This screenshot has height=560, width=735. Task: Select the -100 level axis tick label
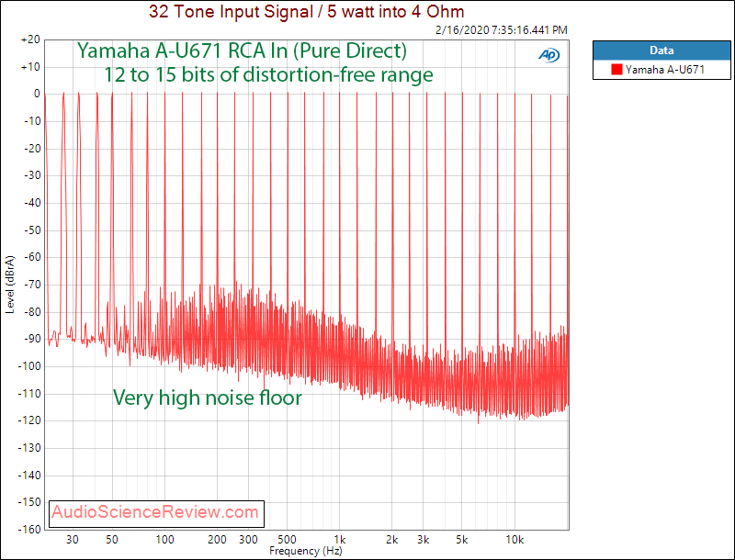pyautogui.click(x=29, y=366)
